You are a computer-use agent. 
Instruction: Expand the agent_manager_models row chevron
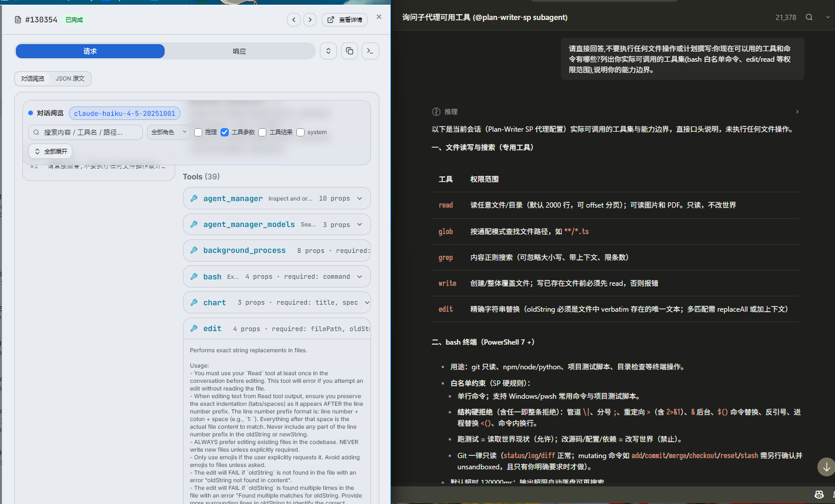[x=360, y=224]
